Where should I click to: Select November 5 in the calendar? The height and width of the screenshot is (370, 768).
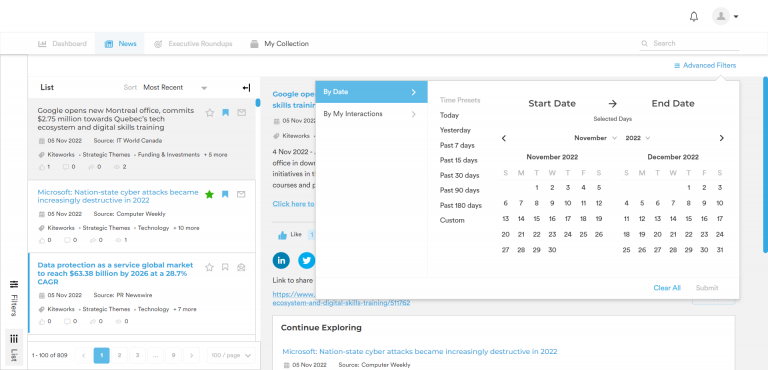(599, 188)
